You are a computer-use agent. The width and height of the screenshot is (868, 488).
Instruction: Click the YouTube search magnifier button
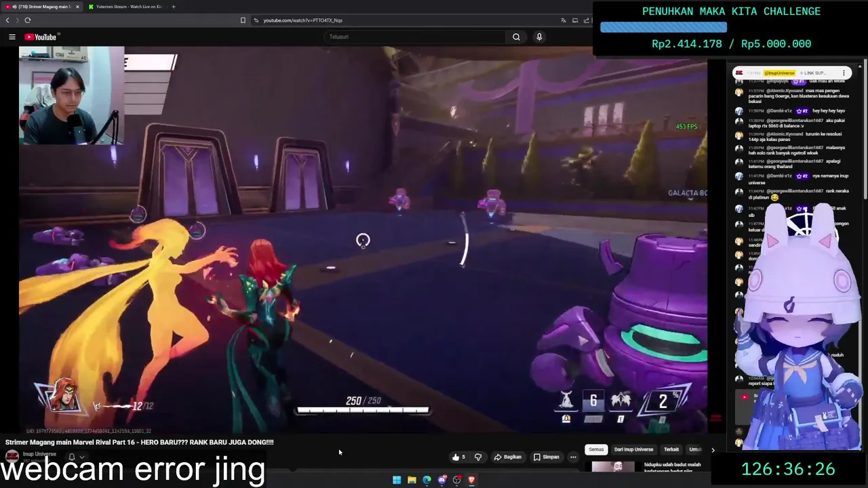(516, 37)
